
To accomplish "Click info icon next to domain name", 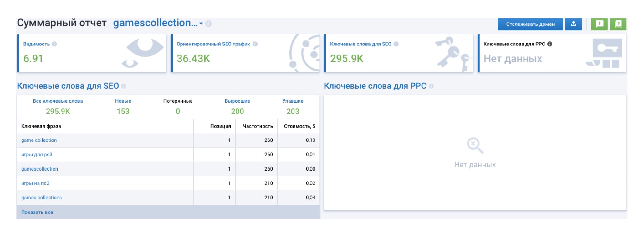I will pyautogui.click(x=209, y=24).
